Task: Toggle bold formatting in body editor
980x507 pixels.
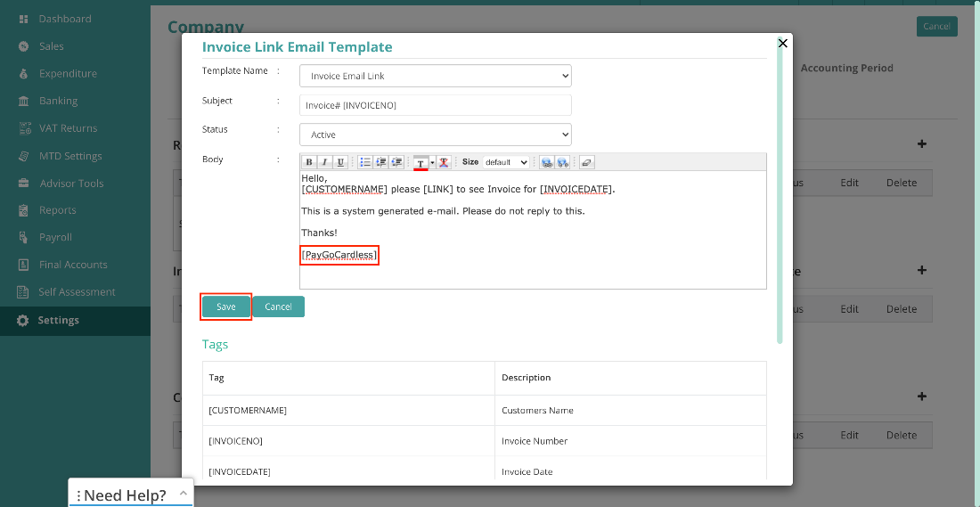Action: (309, 162)
